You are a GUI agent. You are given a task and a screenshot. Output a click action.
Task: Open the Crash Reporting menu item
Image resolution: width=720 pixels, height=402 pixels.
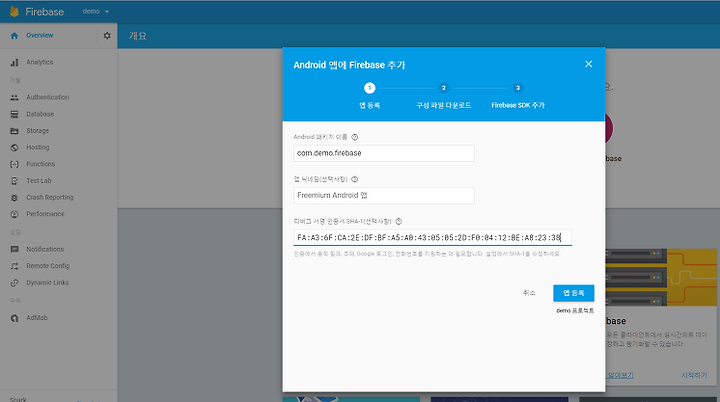click(x=50, y=198)
